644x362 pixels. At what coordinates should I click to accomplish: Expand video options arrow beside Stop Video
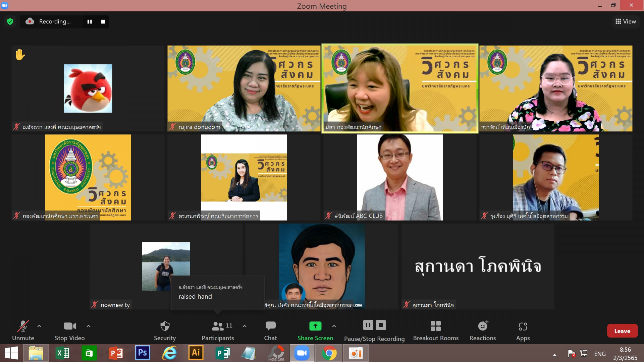(89, 326)
